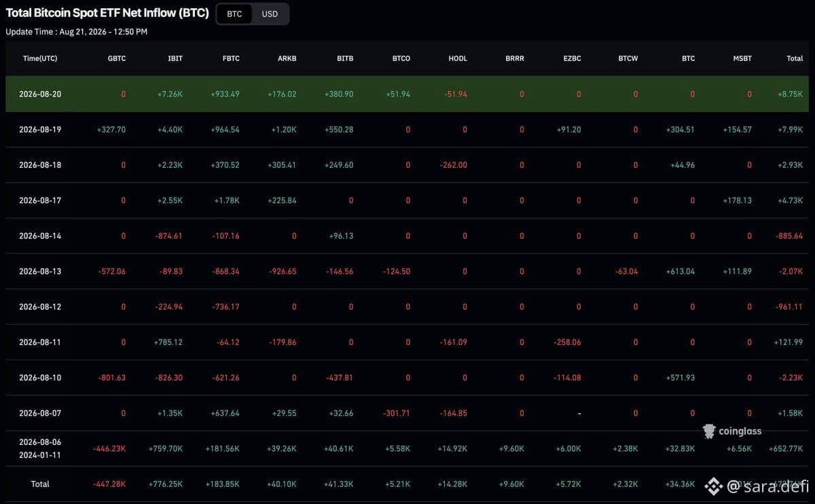Select the highlighted 2026-08-20 row date

tap(40, 94)
